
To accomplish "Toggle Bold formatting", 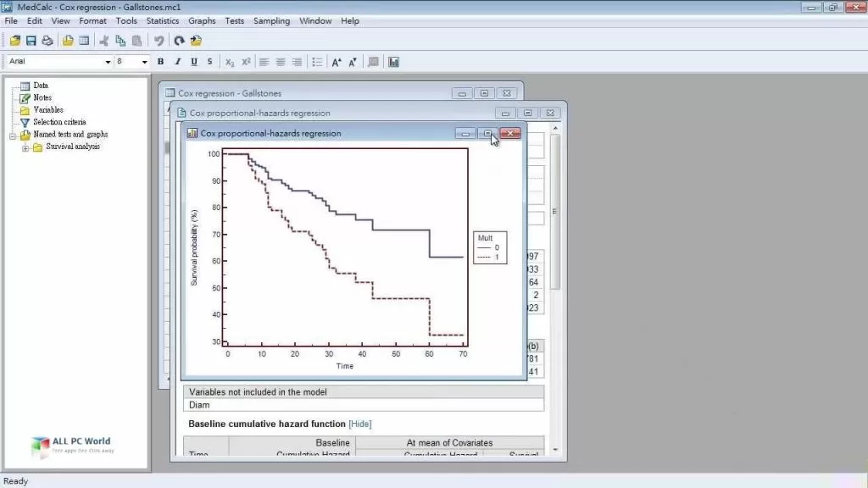I will [x=160, y=62].
